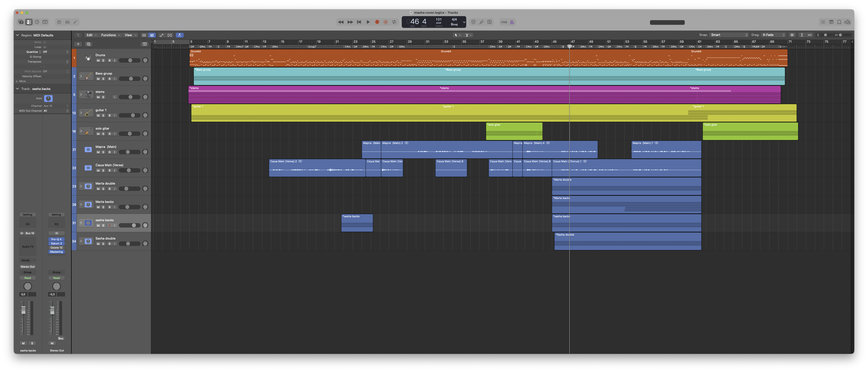This screenshot has width=868, height=372.
Task: Click the red Record button
Action: coord(377,22)
